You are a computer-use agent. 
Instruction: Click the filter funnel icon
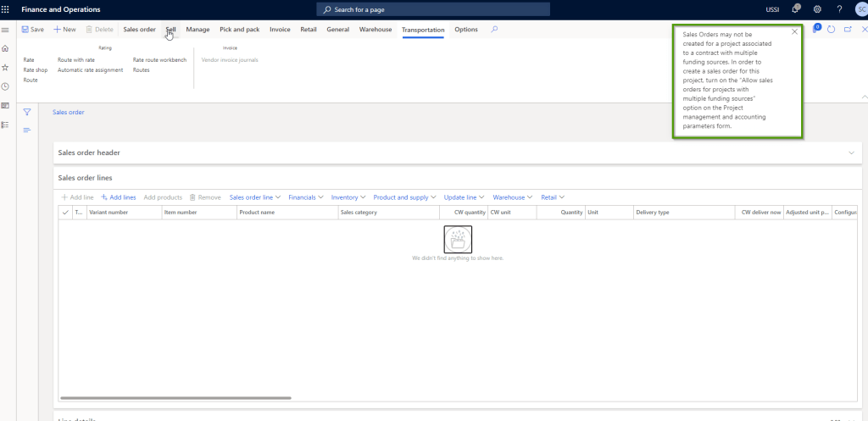click(x=27, y=112)
